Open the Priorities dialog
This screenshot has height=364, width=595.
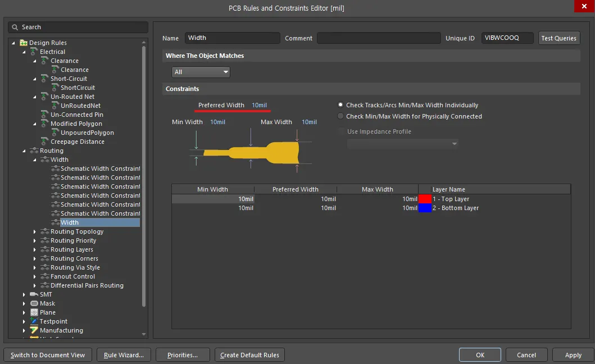point(183,355)
